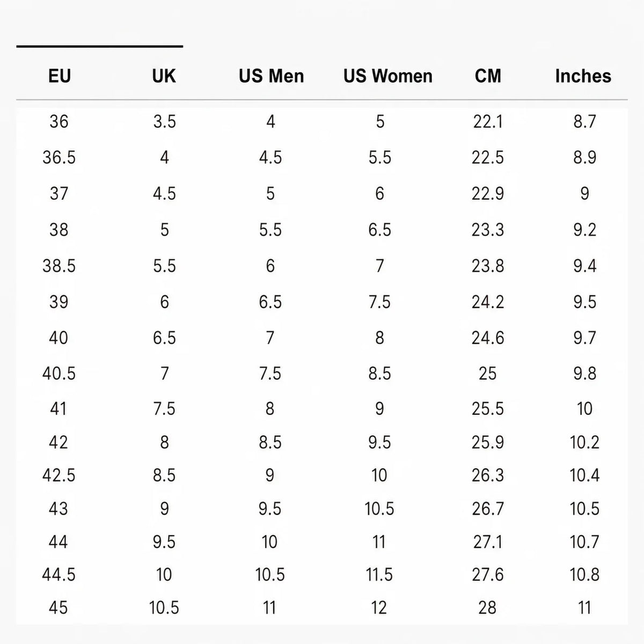Select EU size 45 cell
Viewport: 644px width, 644px height.
(58, 608)
